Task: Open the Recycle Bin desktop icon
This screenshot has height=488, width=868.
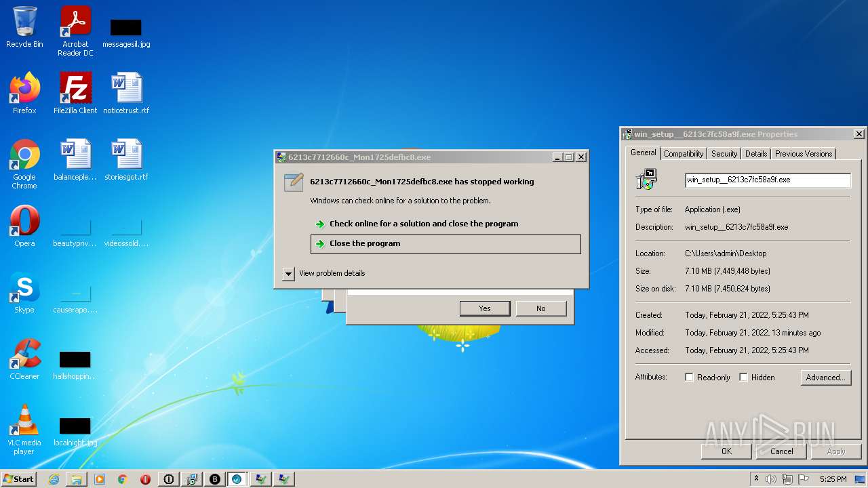Action: coord(24,28)
